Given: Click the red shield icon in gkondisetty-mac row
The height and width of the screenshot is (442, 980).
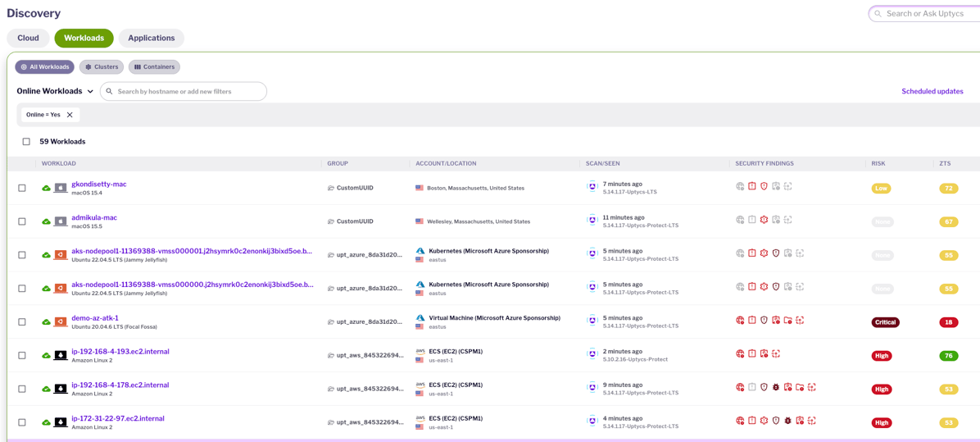Looking at the screenshot, I should pos(764,186).
